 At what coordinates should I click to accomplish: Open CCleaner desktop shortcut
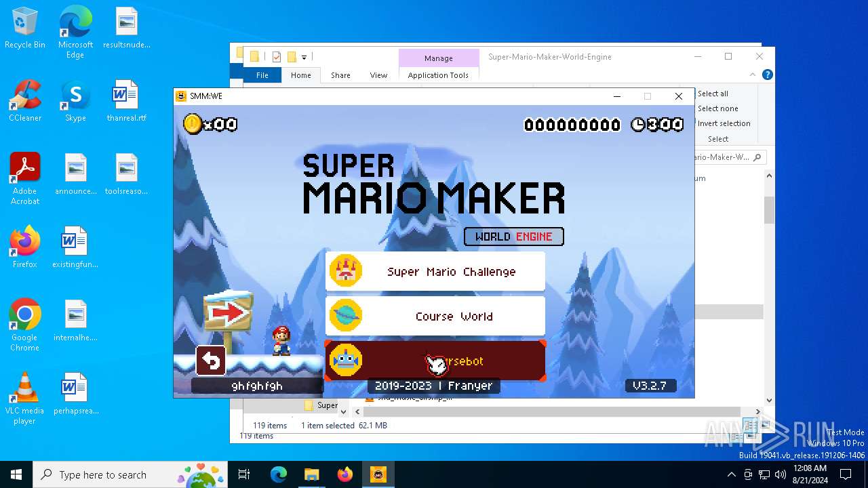tap(25, 102)
